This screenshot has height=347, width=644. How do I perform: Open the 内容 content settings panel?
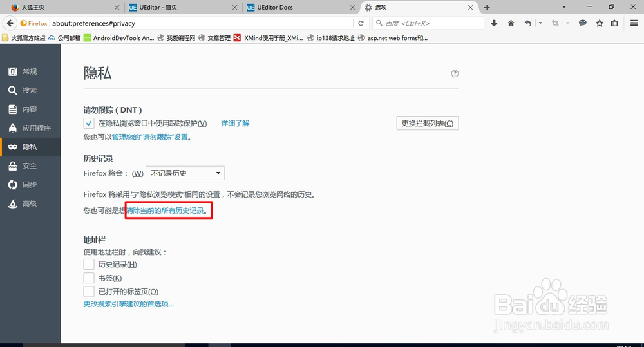30,109
